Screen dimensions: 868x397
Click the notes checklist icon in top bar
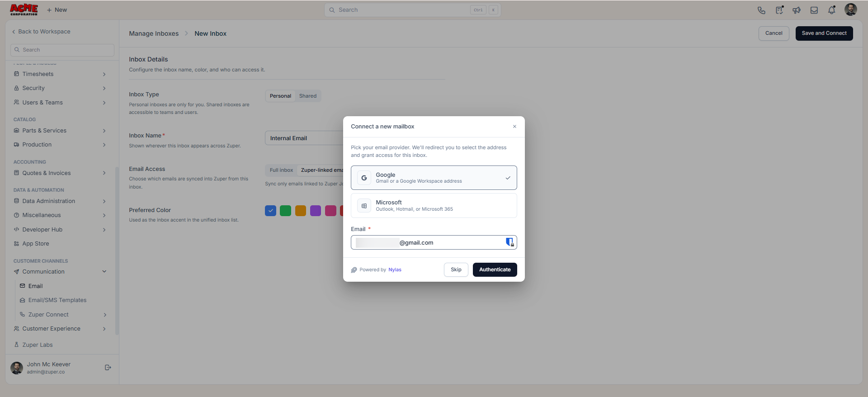click(779, 10)
